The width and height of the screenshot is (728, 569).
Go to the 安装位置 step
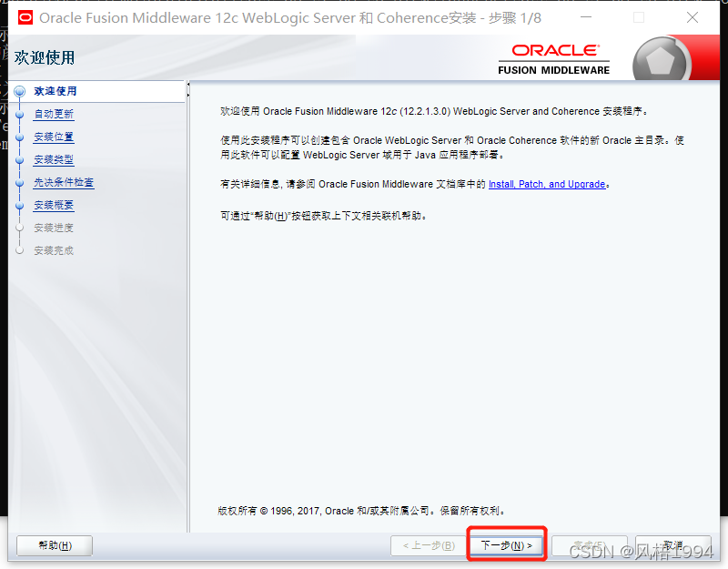pyautogui.click(x=54, y=137)
